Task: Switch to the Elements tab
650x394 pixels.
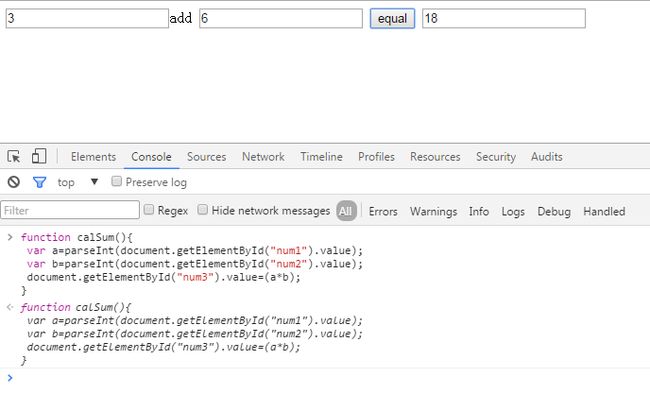Action: click(93, 157)
